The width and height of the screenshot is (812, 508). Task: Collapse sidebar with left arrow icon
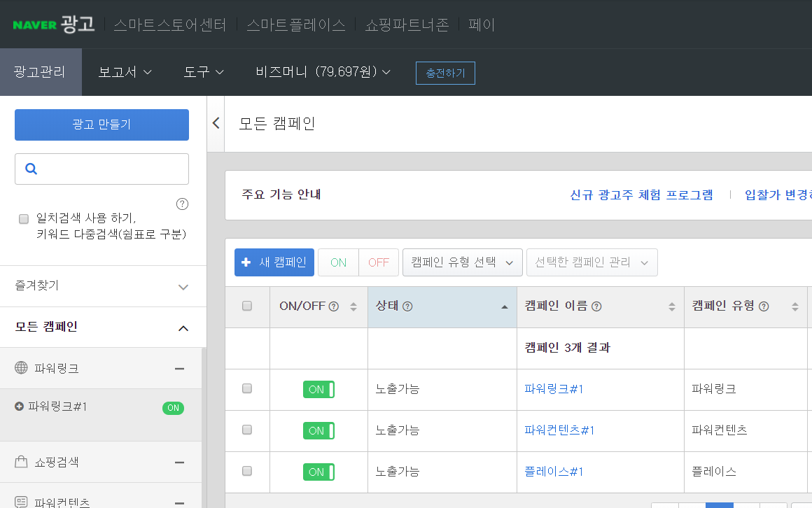tap(216, 123)
